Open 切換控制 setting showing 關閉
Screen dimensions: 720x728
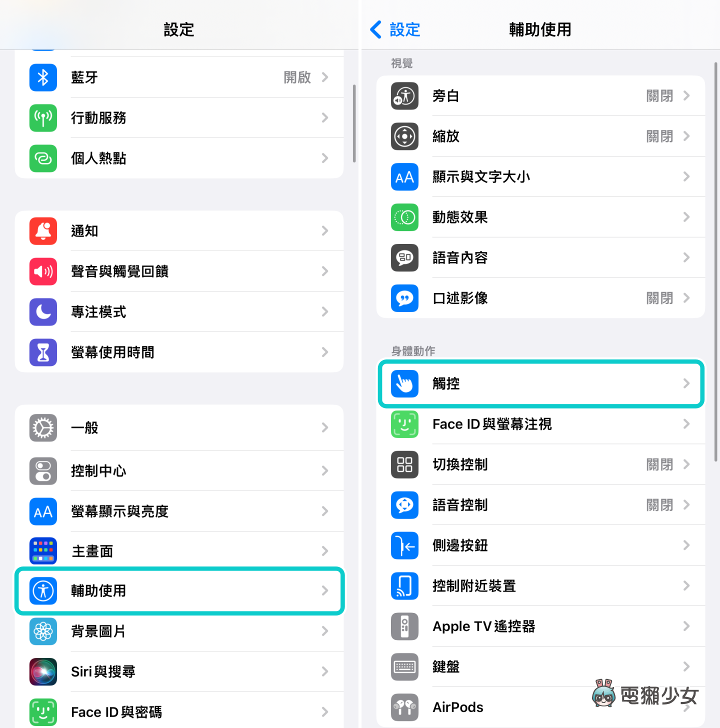tap(540, 464)
